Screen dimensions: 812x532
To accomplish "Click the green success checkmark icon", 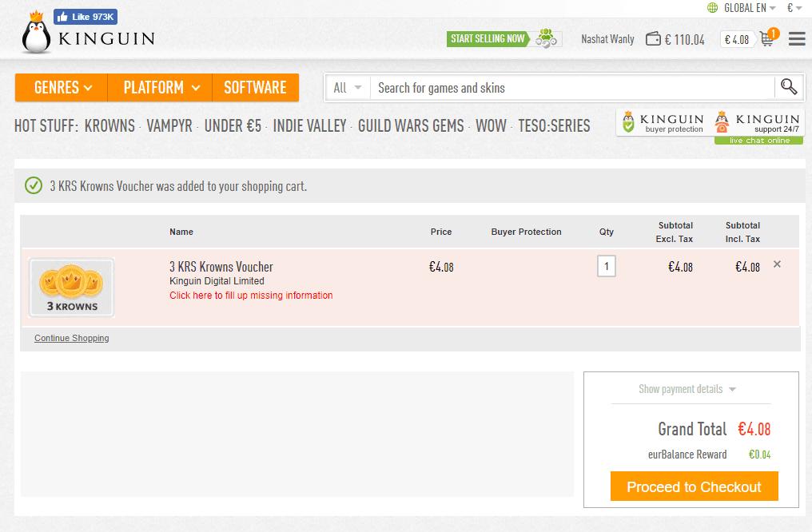I will (34, 185).
